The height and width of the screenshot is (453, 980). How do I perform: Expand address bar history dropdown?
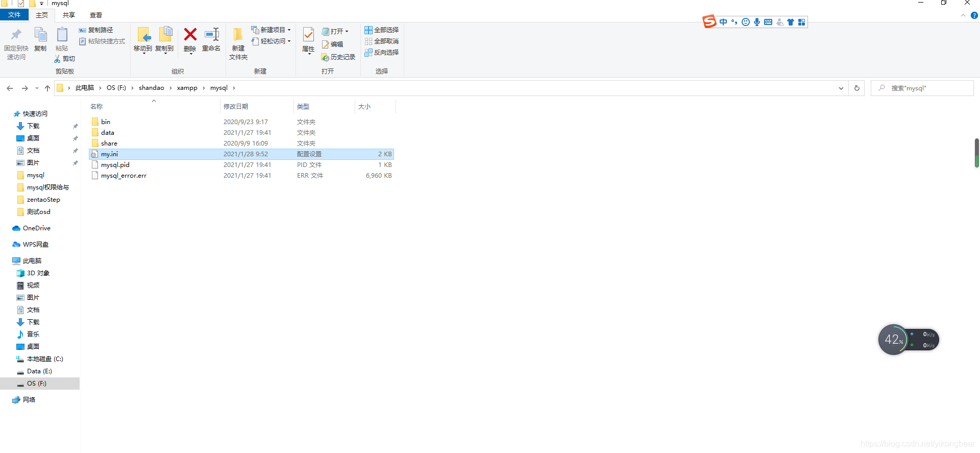coord(841,88)
